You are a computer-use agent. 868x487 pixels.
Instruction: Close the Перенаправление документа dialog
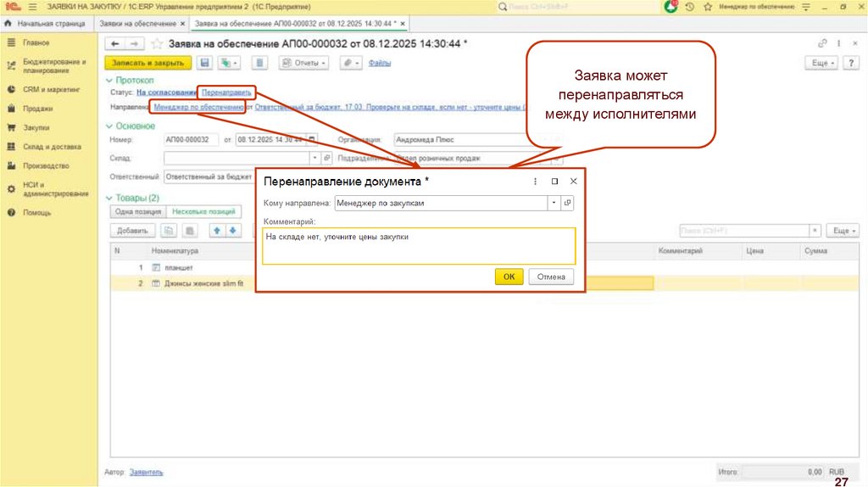click(x=574, y=182)
